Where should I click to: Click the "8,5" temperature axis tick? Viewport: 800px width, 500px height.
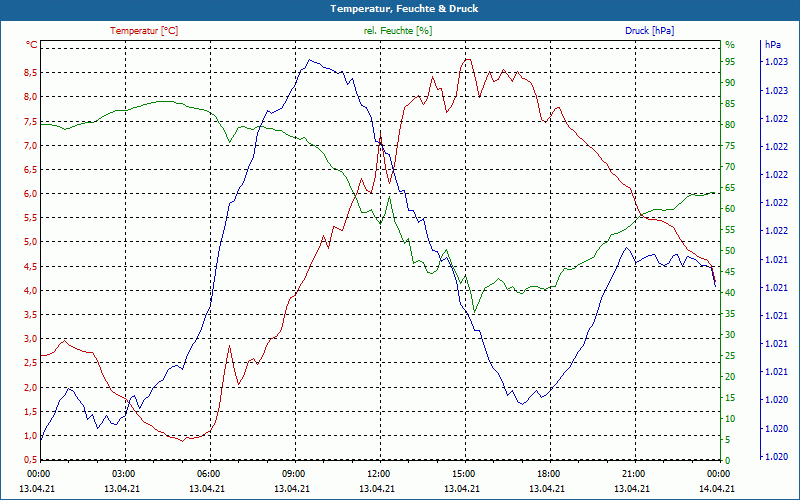pos(30,72)
